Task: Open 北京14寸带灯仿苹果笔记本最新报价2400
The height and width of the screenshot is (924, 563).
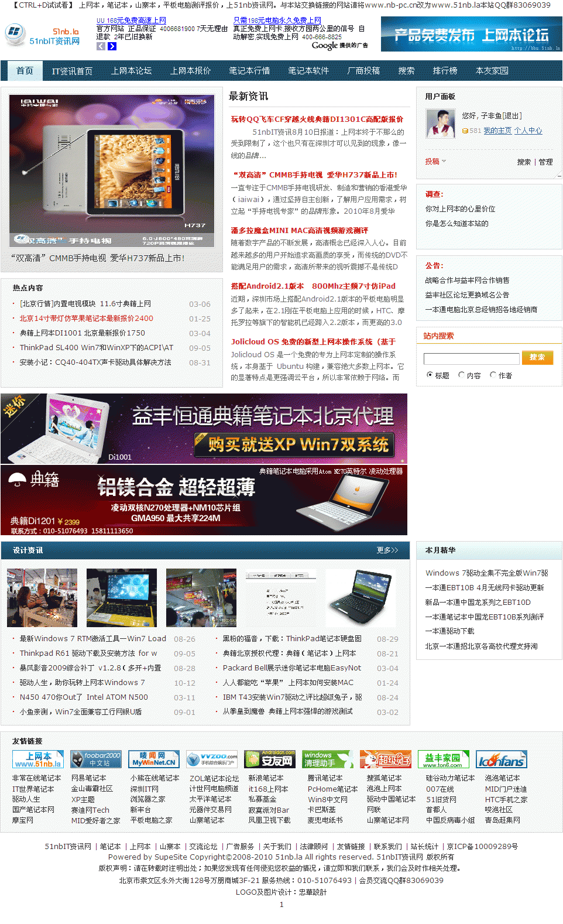Action: click(87, 319)
